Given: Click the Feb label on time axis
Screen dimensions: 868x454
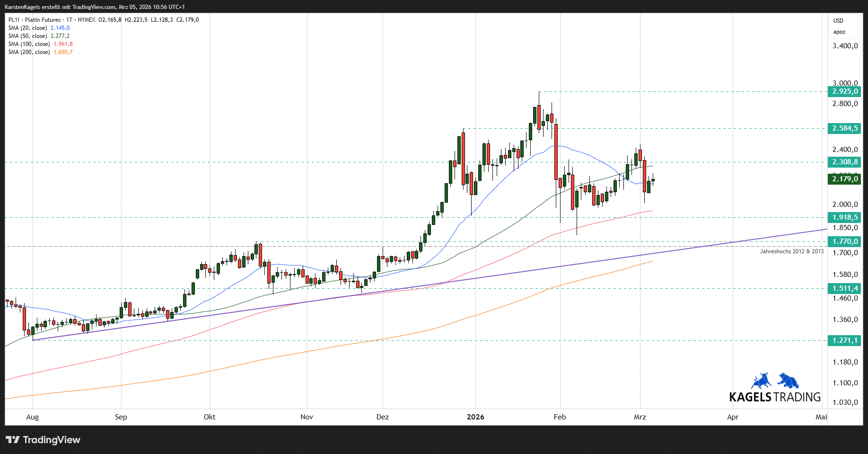Looking at the screenshot, I should [x=560, y=417].
